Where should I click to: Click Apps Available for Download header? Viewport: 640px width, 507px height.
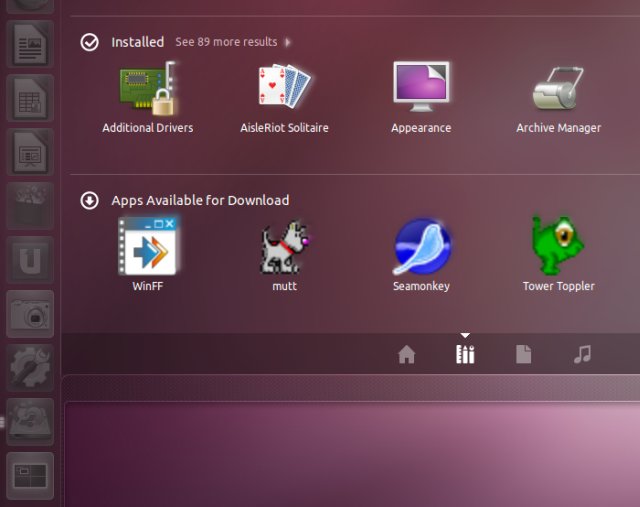click(x=200, y=200)
